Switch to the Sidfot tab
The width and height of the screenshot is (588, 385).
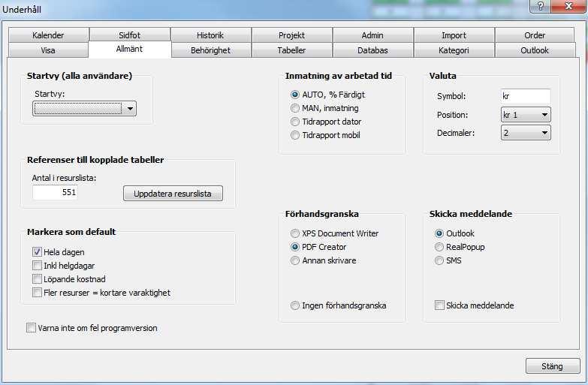coord(129,35)
